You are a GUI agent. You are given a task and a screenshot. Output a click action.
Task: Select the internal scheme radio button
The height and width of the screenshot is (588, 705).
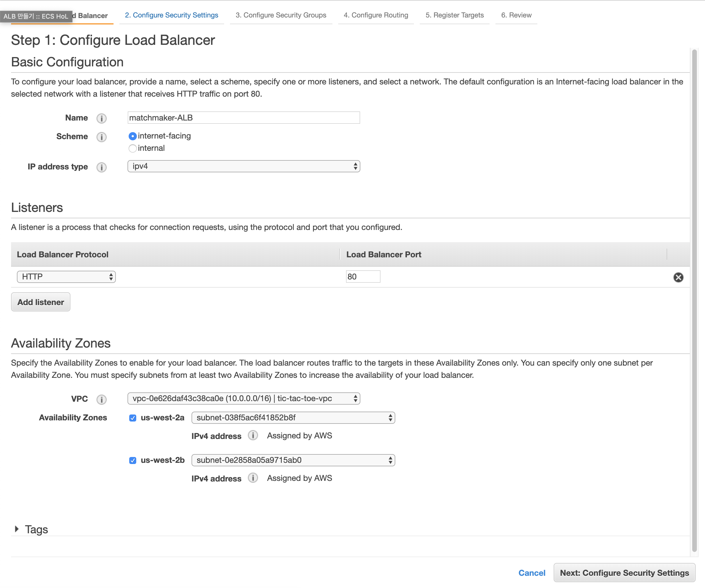coord(133,148)
